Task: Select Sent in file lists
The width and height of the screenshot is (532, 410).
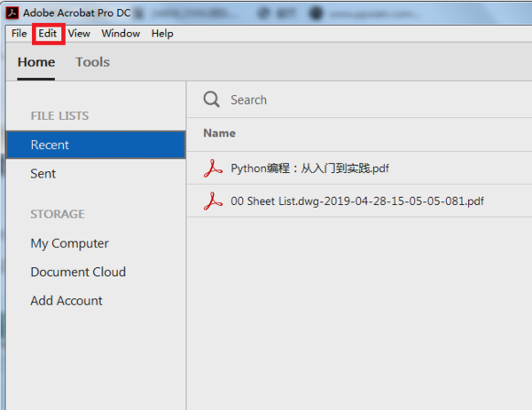Action: tap(43, 174)
